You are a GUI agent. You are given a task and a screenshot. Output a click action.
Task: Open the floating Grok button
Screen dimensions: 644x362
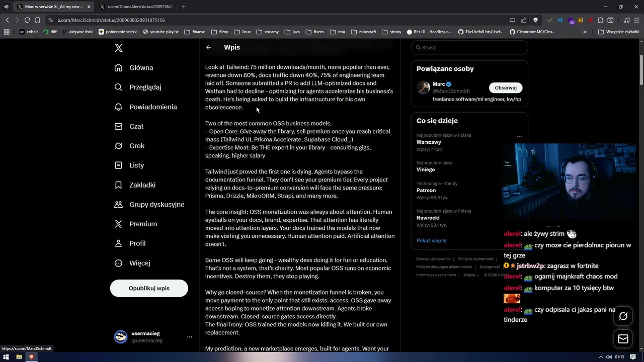point(623,316)
